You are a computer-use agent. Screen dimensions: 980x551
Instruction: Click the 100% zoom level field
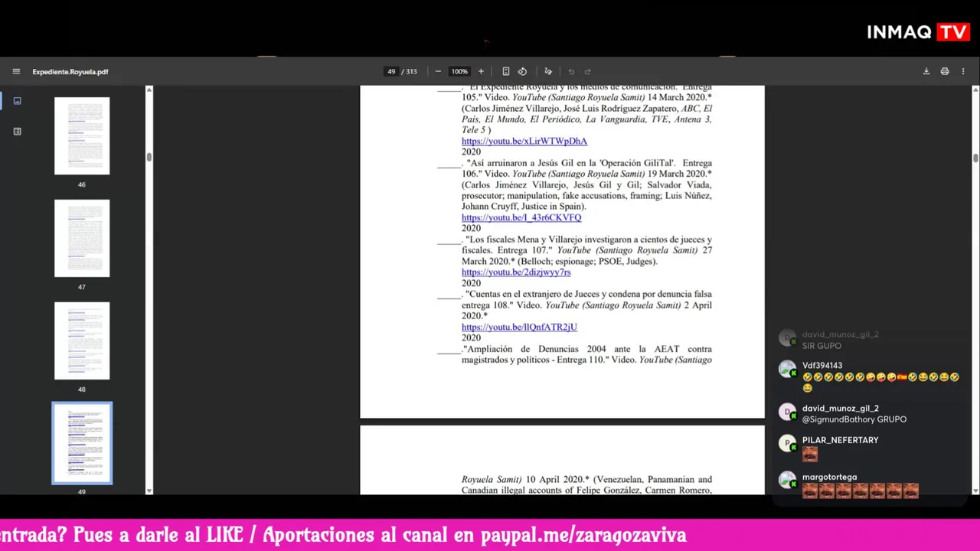(459, 71)
